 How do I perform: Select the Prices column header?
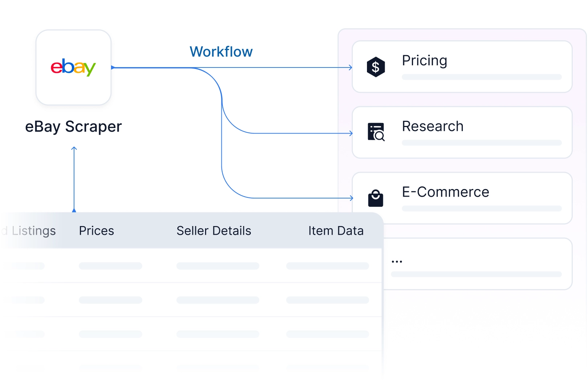97,231
